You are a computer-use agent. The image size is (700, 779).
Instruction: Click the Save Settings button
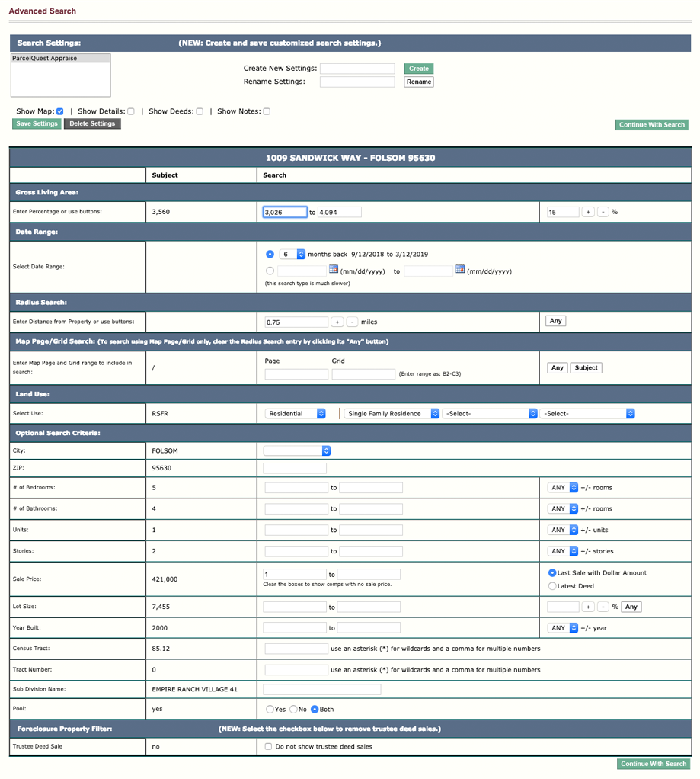[x=37, y=123]
